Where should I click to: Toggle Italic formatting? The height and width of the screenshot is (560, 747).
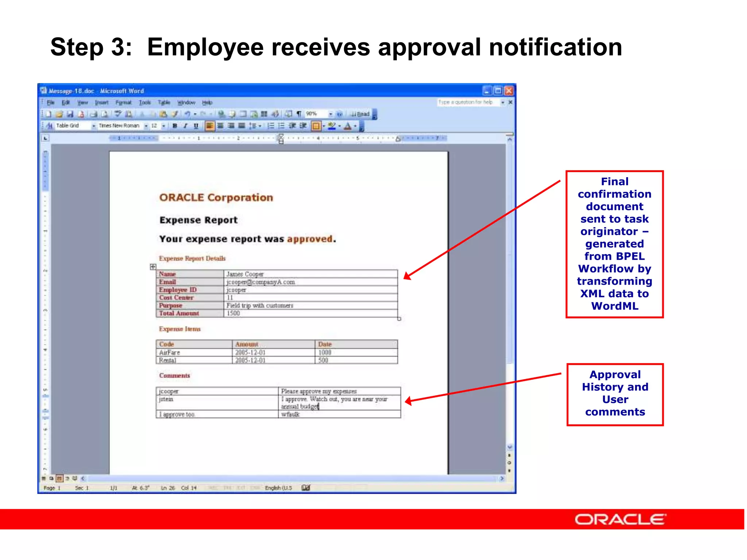185,126
